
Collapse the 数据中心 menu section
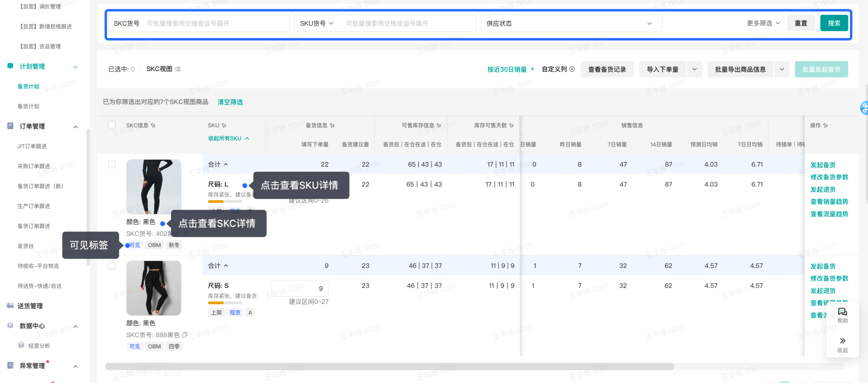pyautogui.click(x=75, y=326)
